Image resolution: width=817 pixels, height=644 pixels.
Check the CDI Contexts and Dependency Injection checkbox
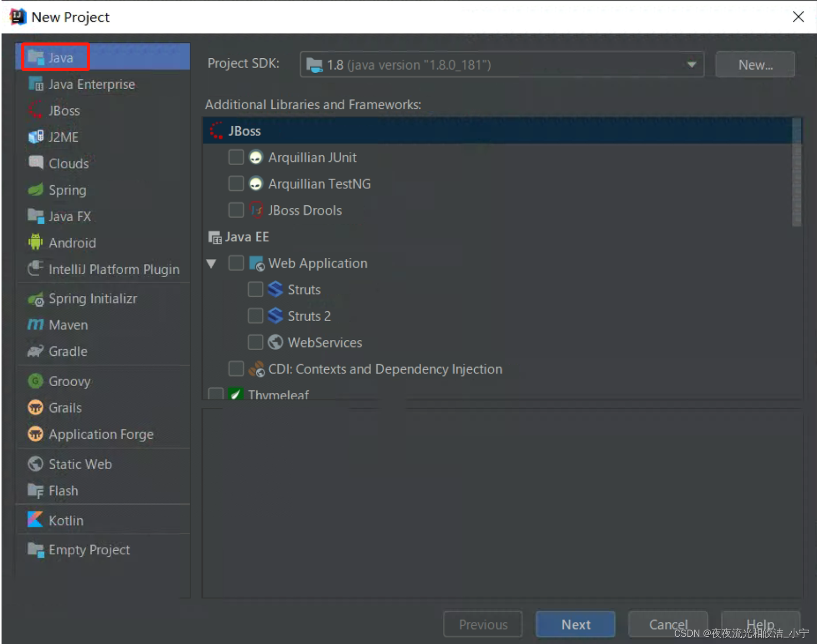point(236,368)
